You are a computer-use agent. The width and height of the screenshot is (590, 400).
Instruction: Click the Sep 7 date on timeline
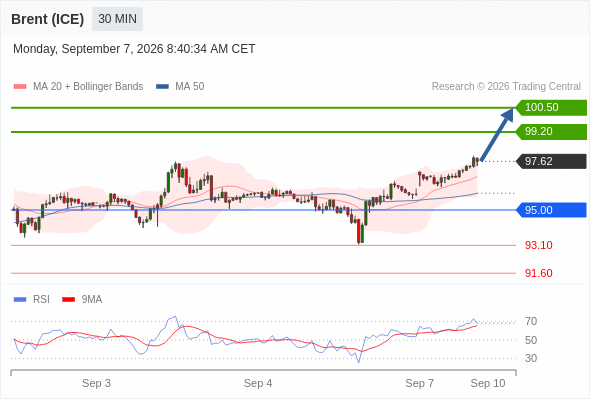click(420, 383)
